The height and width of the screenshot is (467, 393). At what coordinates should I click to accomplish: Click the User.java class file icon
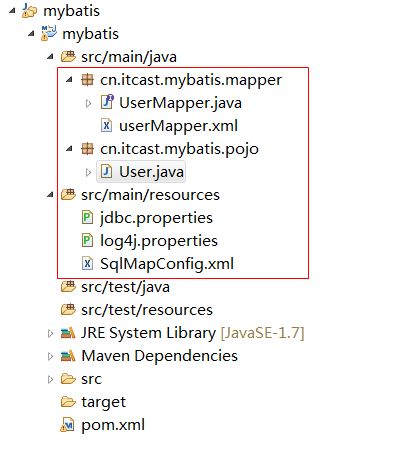[106, 172]
